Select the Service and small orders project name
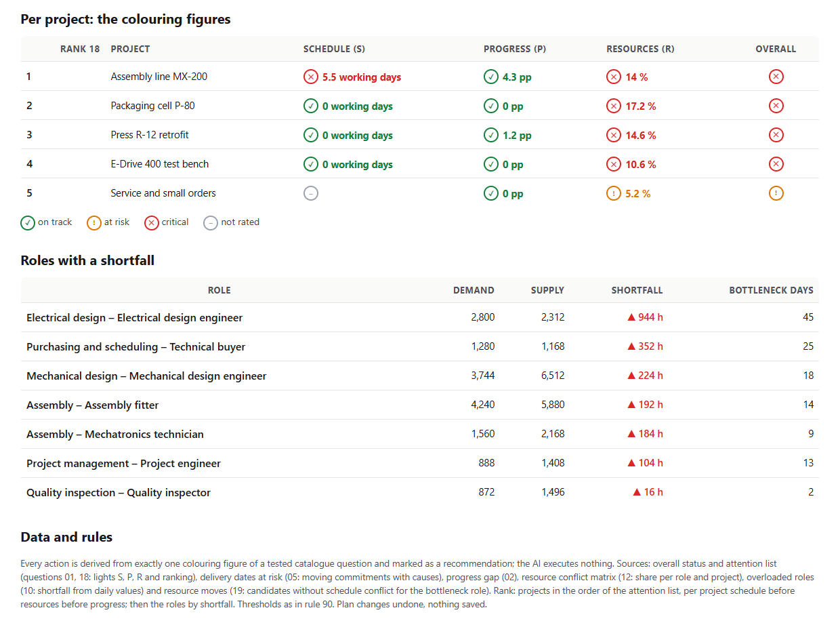 click(163, 193)
